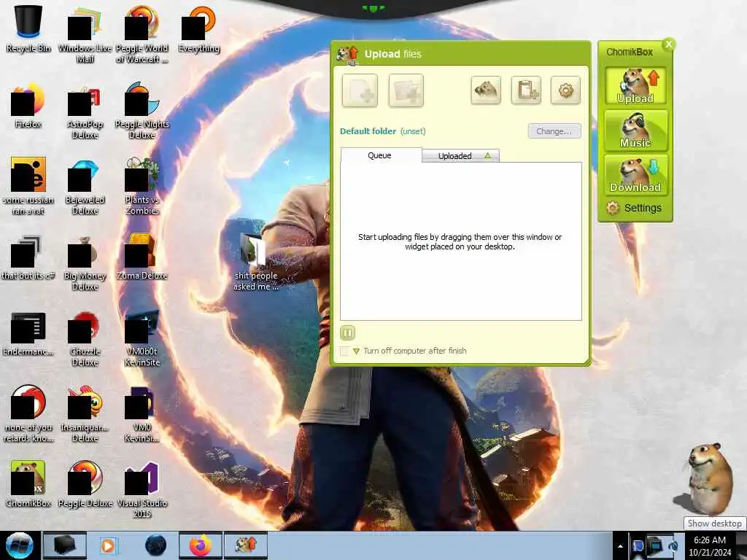747x560 pixels.
Task: Click the first black window taskbar button
Action: pos(65,545)
